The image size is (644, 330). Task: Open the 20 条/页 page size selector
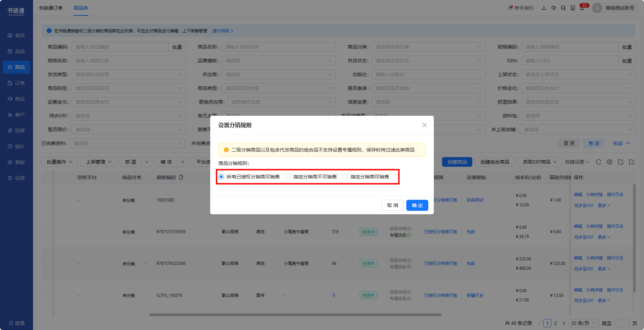tap(583, 323)
